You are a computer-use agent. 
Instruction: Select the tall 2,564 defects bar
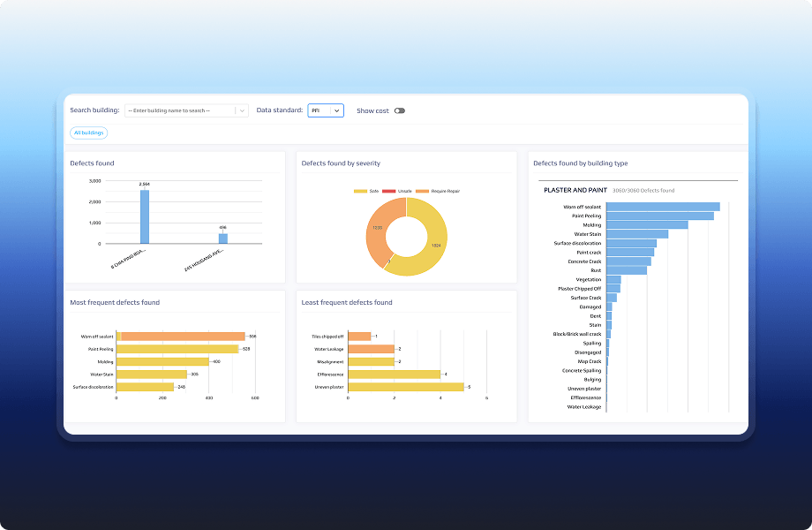tap(145, 216)
